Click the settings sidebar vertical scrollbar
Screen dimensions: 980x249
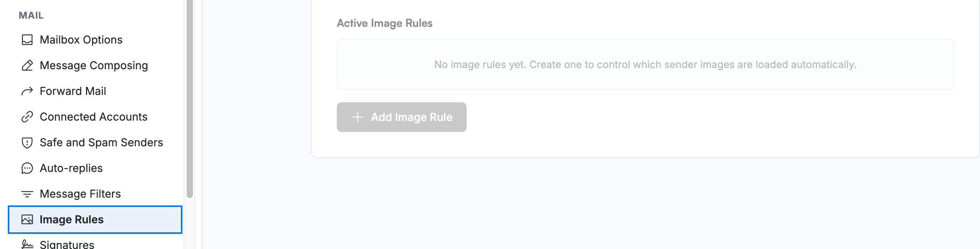tap(190, 99)
